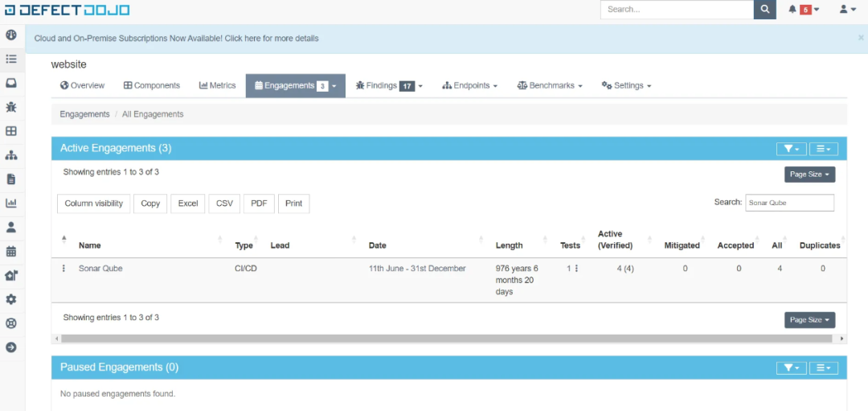Click the table Search field containing Sonar Qube
This screenshot has width=868, height=411.
pos(789,203)
